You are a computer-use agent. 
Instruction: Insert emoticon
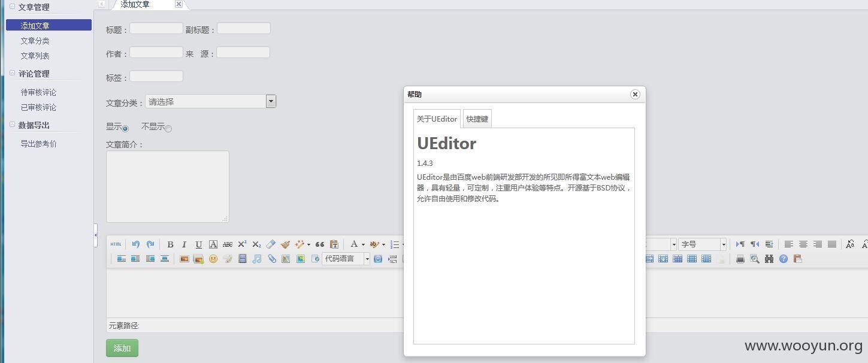pos(213,259)
